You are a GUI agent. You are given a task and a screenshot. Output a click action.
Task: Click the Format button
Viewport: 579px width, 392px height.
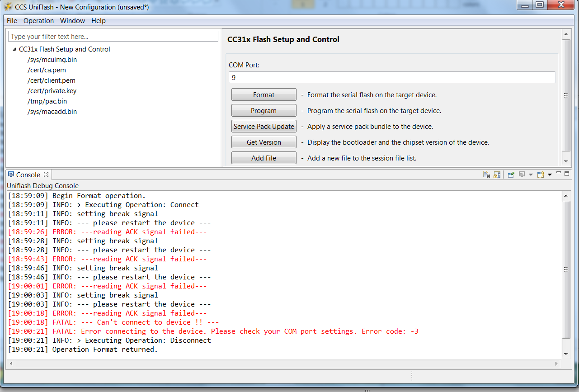tap(264, 95)
